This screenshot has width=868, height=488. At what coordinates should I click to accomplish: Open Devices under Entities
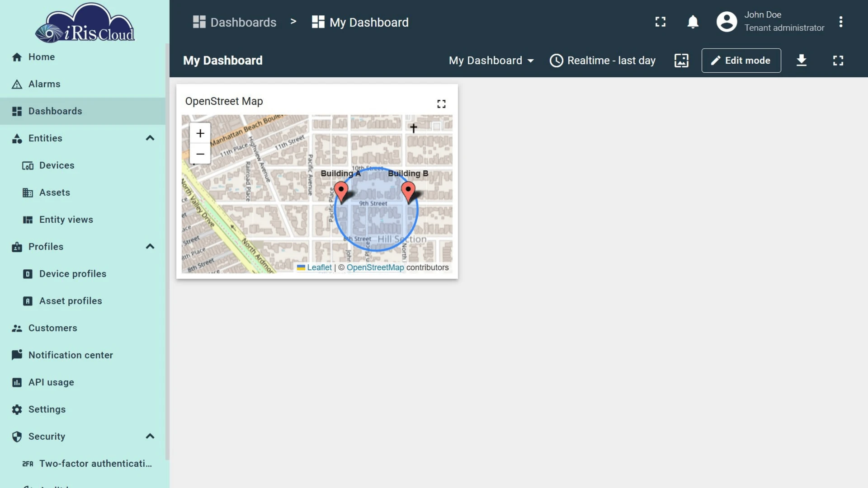83,165
